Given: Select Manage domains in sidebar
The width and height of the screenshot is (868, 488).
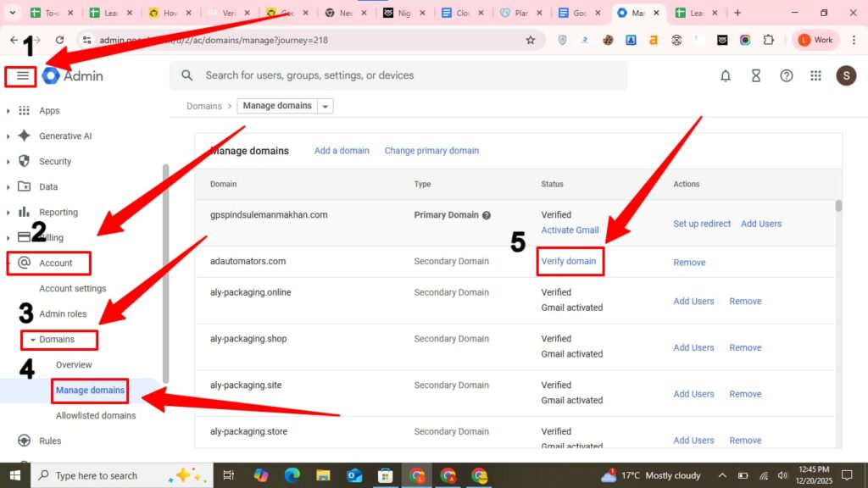Looking at the screenshot, I should pos(90,391).
